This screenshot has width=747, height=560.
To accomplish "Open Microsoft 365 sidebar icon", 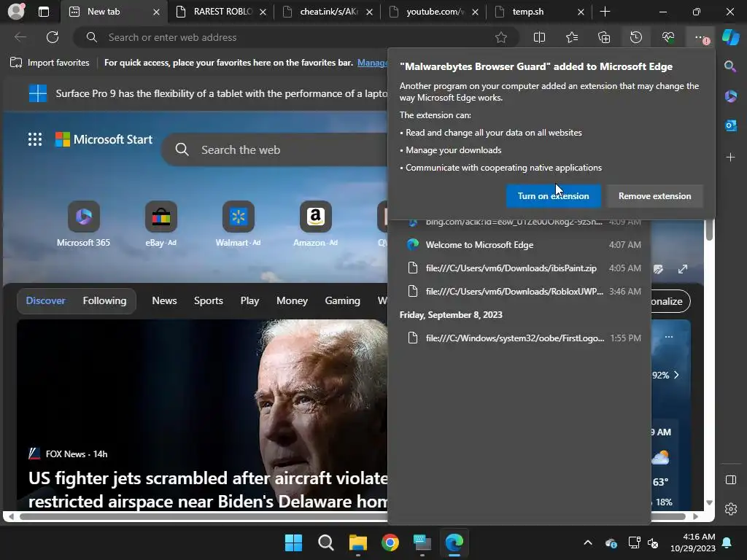I will coord(731,96).
